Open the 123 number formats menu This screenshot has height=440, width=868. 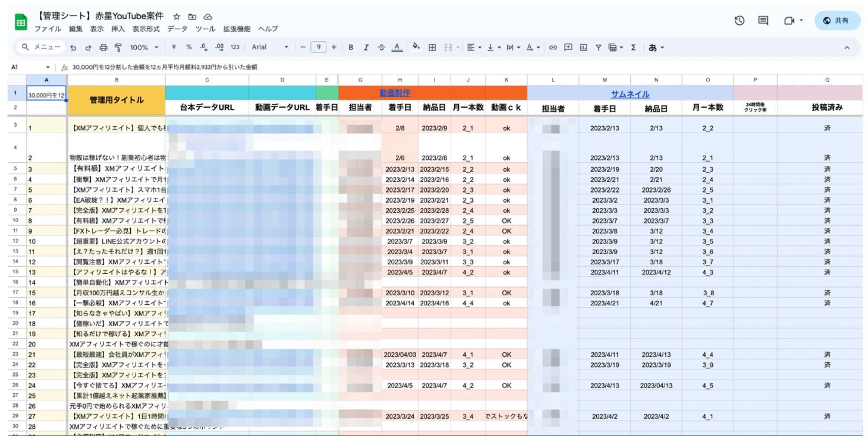[235, 47]
